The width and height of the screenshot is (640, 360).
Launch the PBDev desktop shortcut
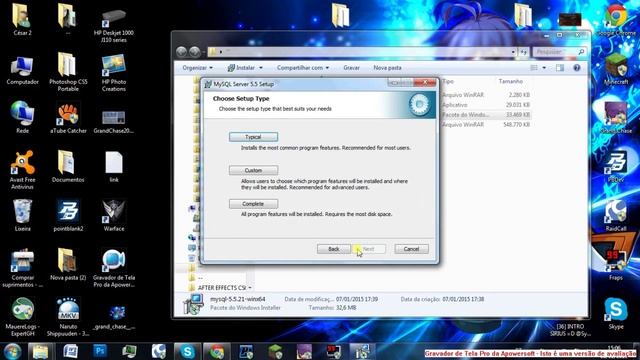616,166
